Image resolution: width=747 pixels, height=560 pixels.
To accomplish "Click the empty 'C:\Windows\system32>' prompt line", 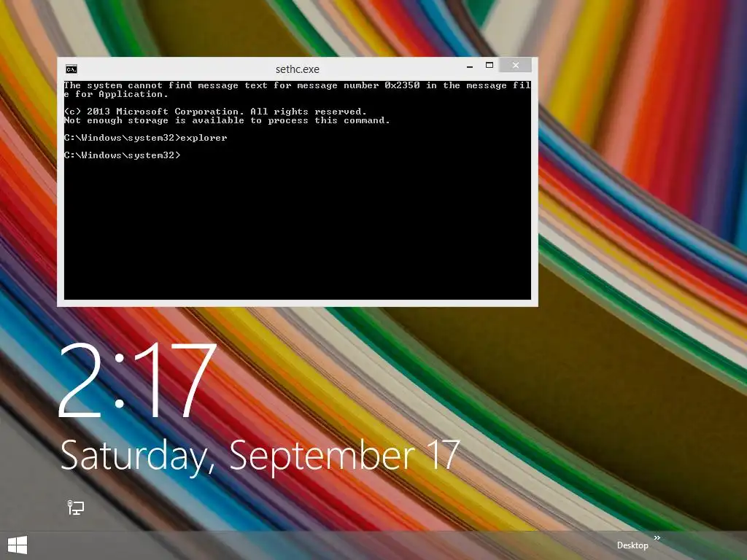I will point(123,155).
